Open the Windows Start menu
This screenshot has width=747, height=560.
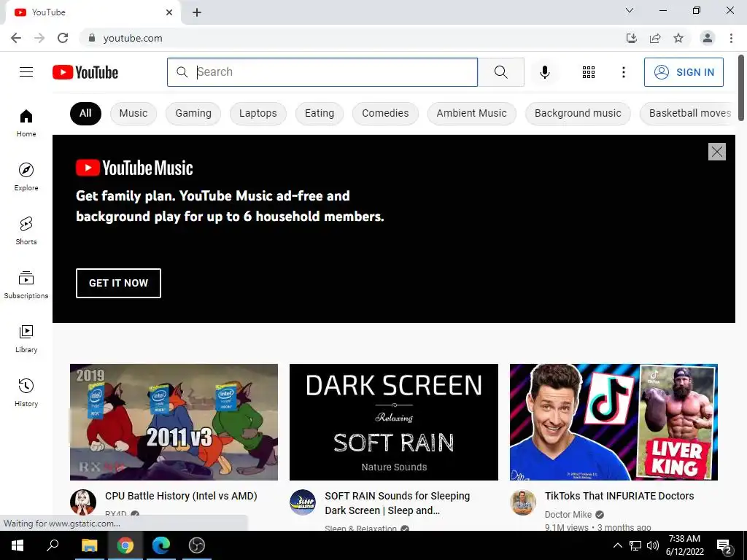(18, 545)
